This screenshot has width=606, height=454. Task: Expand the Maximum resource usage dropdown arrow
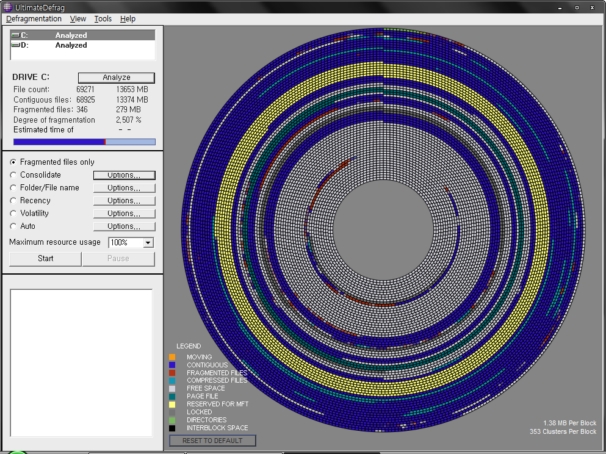click(x=148, y=243)
